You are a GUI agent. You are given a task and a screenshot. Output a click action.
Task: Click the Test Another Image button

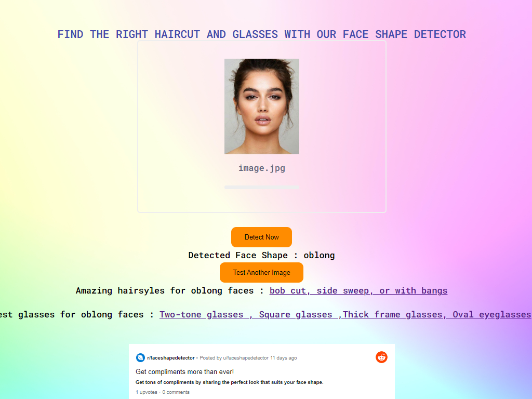(262, 272)
